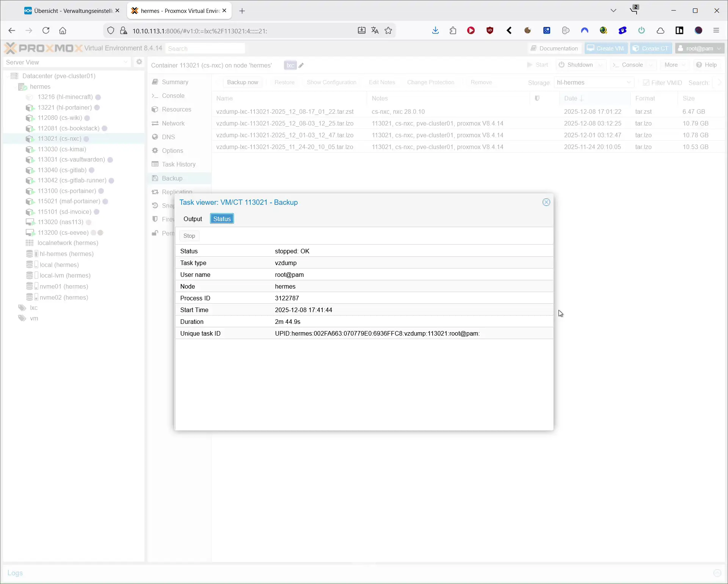Open the browser downloads icon
The height and width of the screenshot is (584, 728).
(435, 30)
